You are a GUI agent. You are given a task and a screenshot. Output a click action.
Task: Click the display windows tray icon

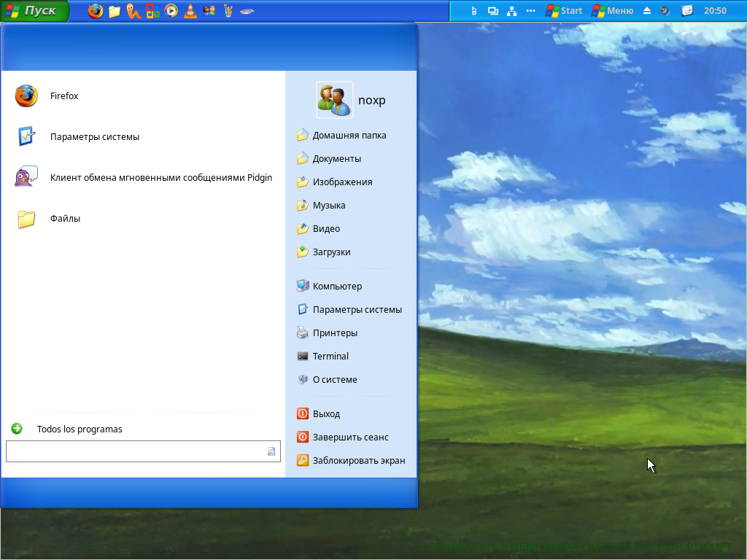(493, 11)
